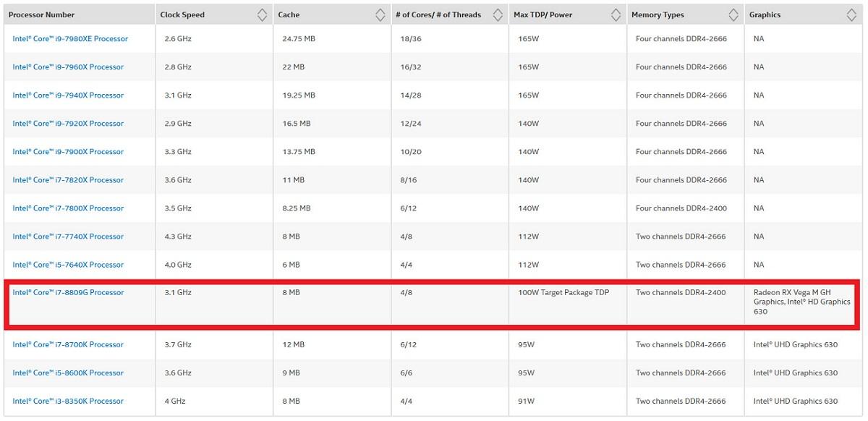Go to Core i7-7820X Processor page
The image size is (868, 421).
(68, 180)
